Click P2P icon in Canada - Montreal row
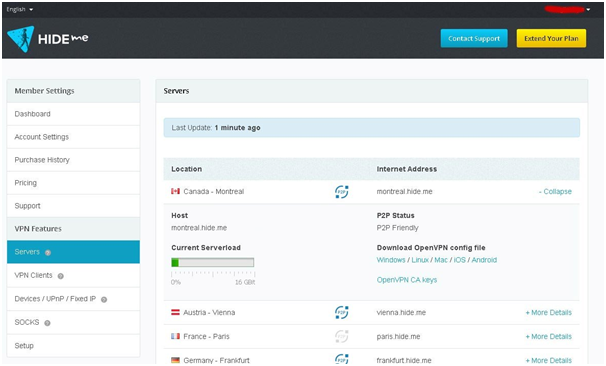The image size is (606, 366). coord(342,192)
